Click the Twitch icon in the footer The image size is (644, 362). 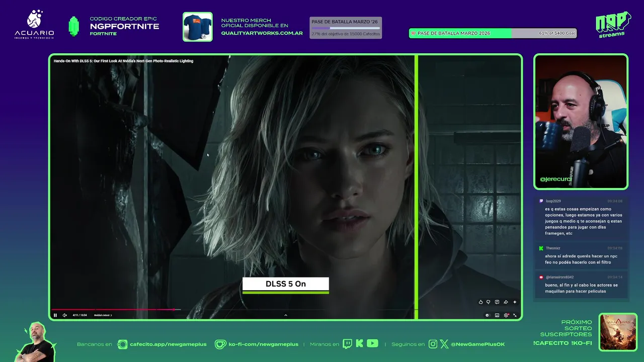pos(347,344)
